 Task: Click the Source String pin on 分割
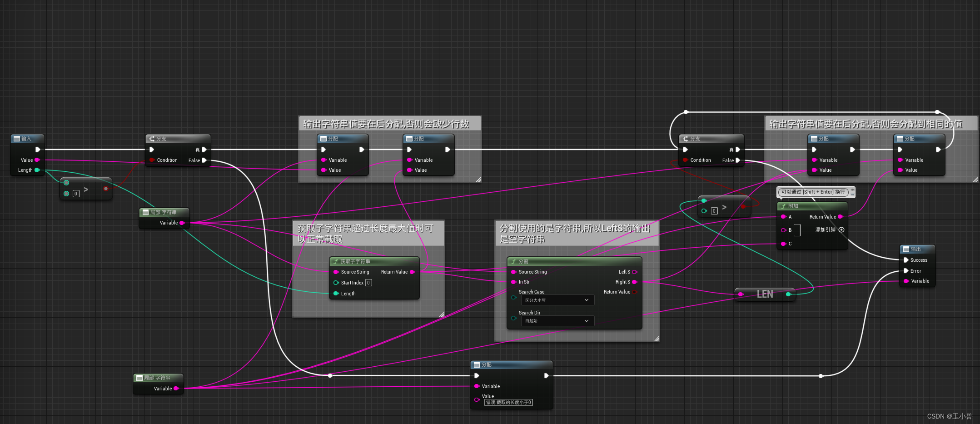click(x=514, y=272)
